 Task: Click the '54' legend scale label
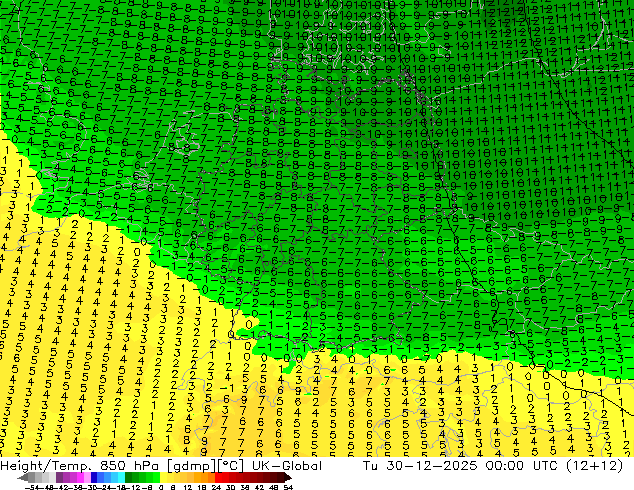click(288, 487)
